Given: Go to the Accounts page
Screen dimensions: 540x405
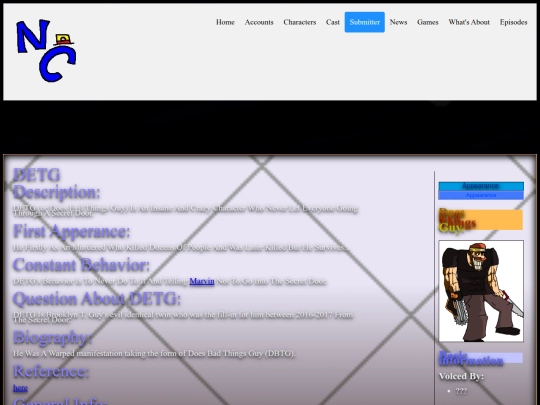Looking at the screenshot, I should tap(259, 22).
